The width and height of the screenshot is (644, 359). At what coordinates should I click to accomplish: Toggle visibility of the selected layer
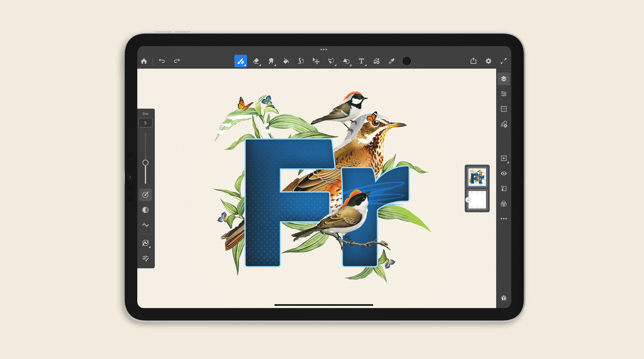[504, 173]
